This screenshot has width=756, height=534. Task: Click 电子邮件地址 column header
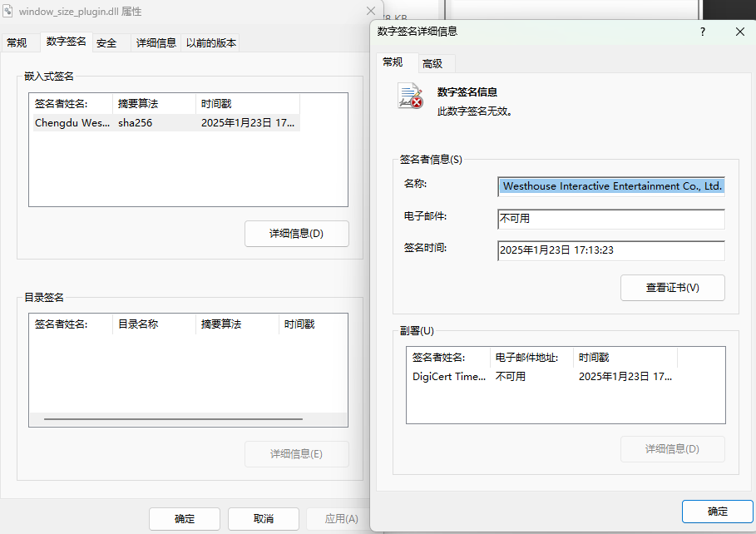click(531, 358)
